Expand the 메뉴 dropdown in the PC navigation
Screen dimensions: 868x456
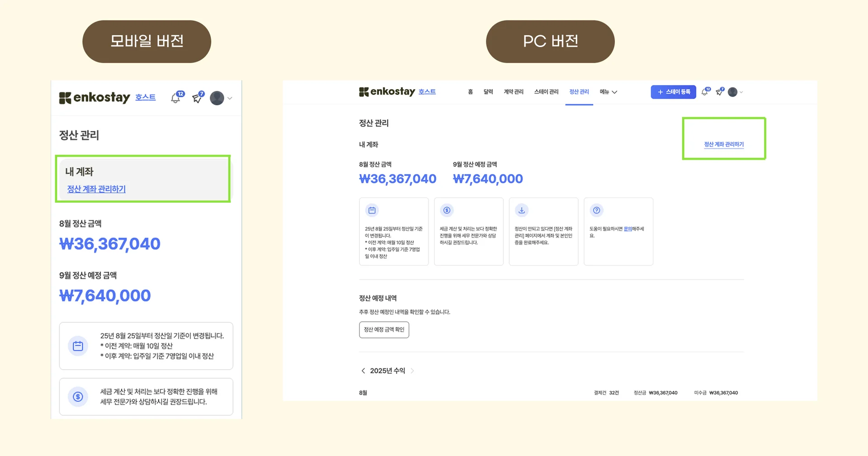click(x=608, y=92)
